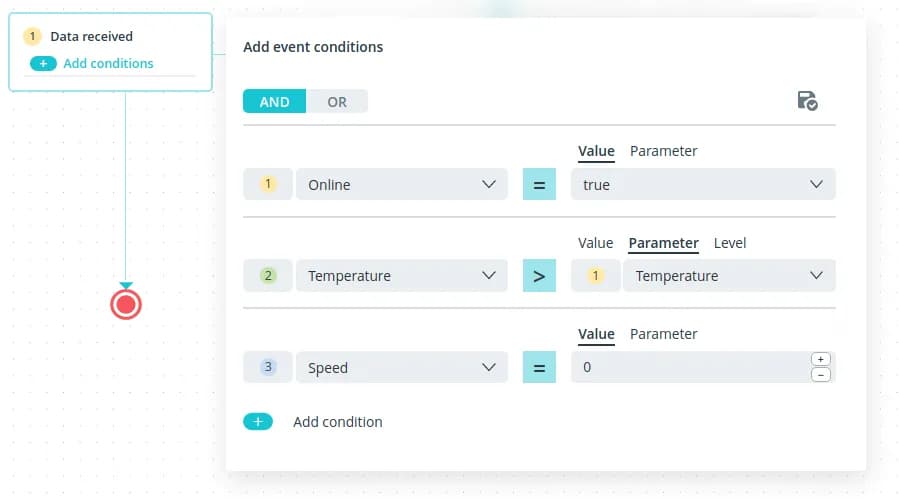Click the greater-than operator for Temperature
This screenshot has height=499, width=899.
click(539, 276)
